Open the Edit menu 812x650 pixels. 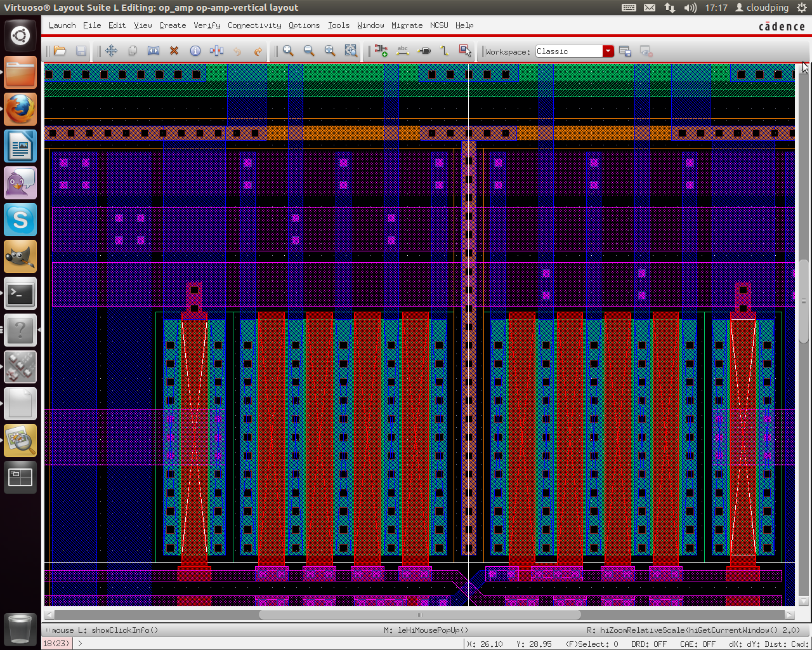coord(117,25)
